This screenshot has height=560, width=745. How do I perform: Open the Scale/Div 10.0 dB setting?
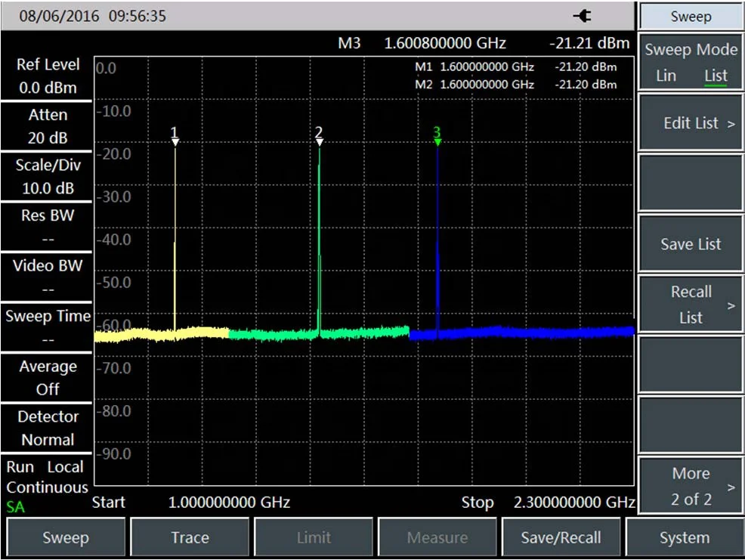tap(47, 176)
